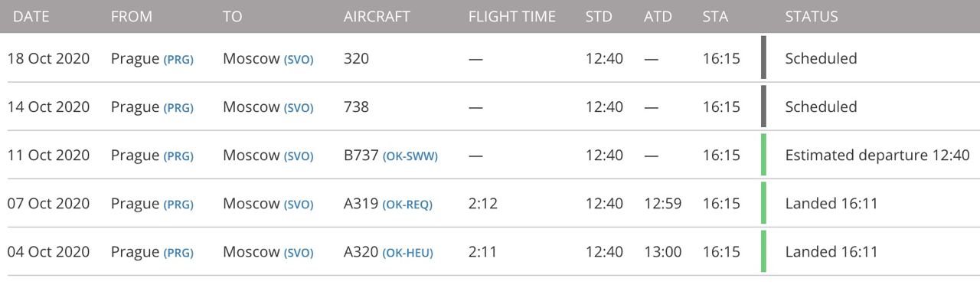Image resolution: width=980 pixels, height=285 pixels.
Task: Click Estimated departure 12:40 status text
Action: [x=877, y=156]
